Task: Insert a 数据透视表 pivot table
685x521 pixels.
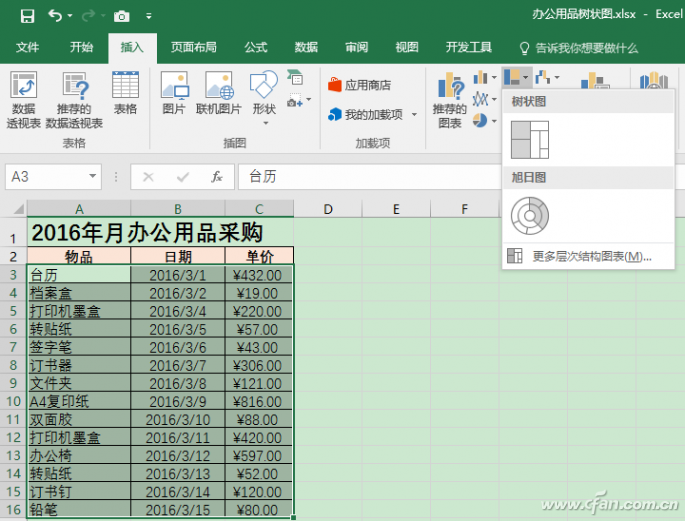Action: (24, 100)
